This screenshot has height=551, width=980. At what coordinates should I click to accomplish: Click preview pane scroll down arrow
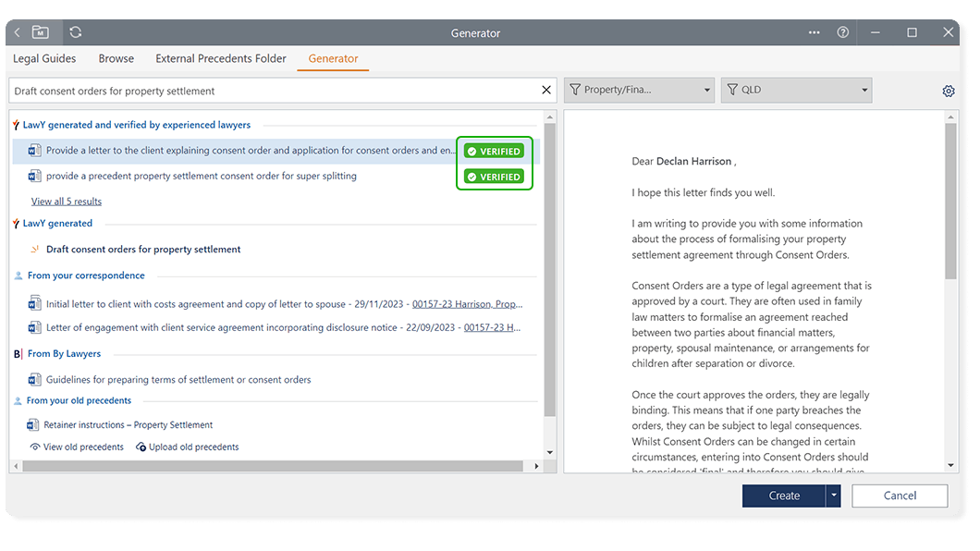(x=950, y=465)
